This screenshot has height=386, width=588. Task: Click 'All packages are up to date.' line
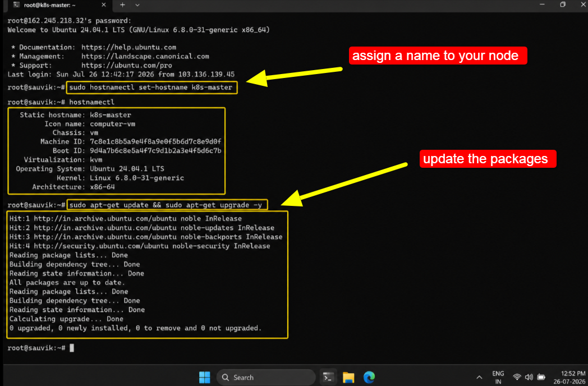(x=67, y=282)
